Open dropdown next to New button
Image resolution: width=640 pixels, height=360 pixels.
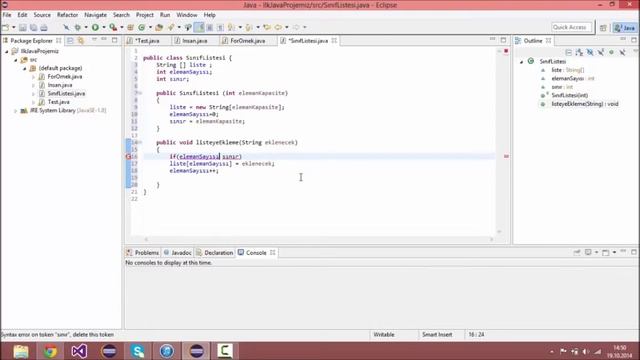point(14,27)
